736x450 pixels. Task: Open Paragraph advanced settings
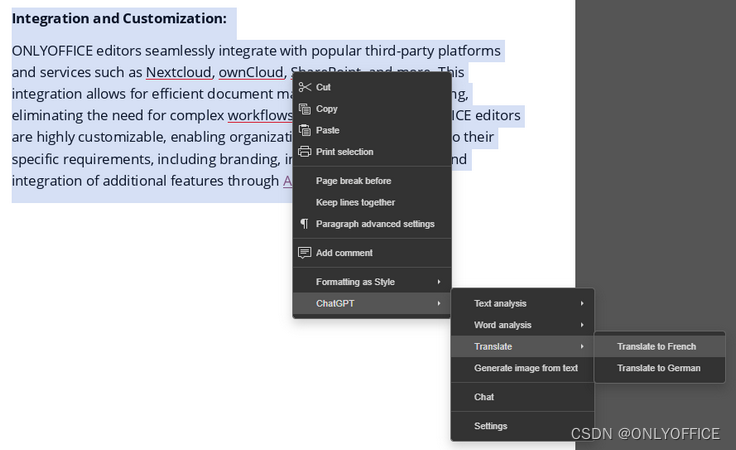click(372, 224)
